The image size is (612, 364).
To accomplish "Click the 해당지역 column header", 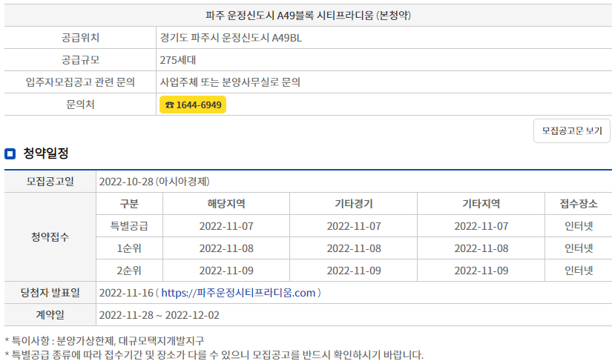I will pyautogui.click(x=226, y=204).
